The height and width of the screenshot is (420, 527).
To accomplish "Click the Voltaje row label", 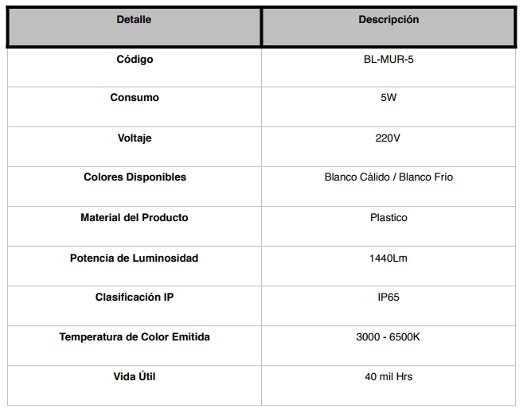I will [x=135, y=138].
